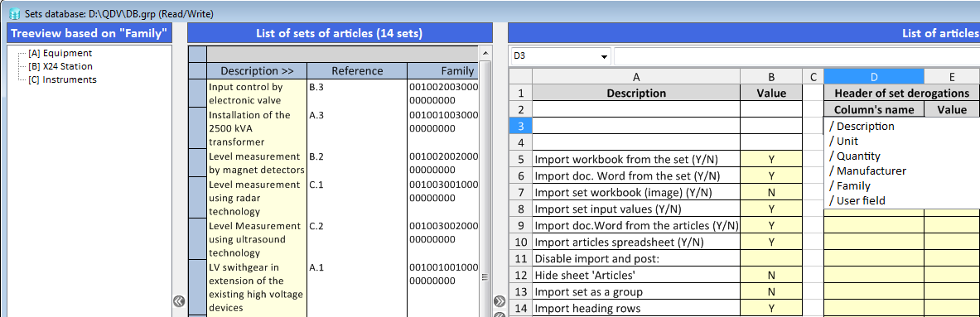
Task: Click reference cell C.1
Action: [357, 198]
